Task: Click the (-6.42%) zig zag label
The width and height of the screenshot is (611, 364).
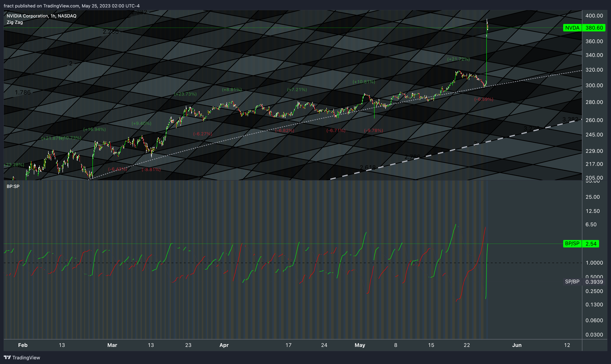Action: point(118,169)
